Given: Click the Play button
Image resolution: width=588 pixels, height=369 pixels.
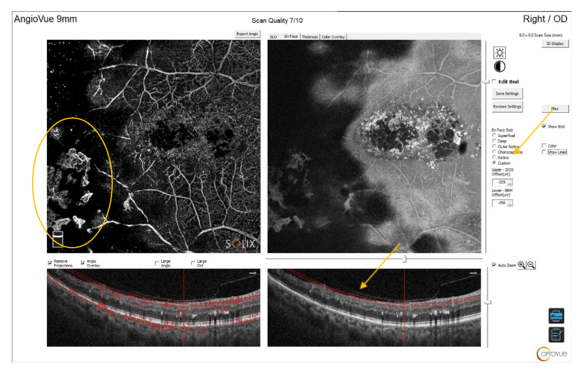Looking at the screenshot, I should (555, 109).
